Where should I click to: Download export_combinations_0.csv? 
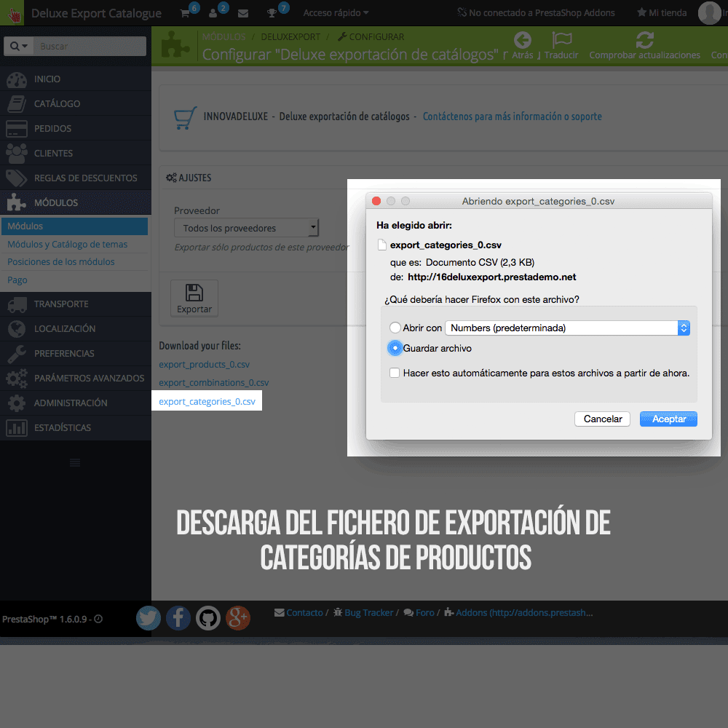214,383
